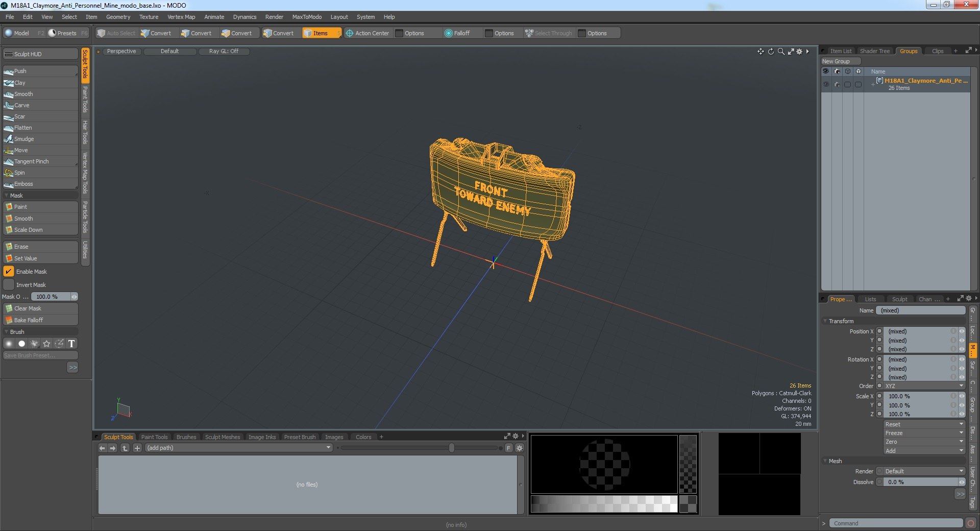980x531 pixels.
Task: Expand the M18A1_Claymore group tree
Action: pos(873,84)
